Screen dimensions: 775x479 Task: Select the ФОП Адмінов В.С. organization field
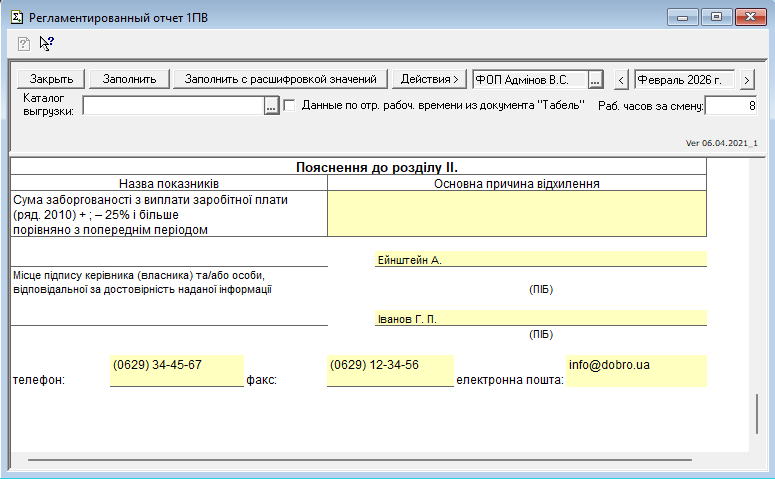[529, 79]
